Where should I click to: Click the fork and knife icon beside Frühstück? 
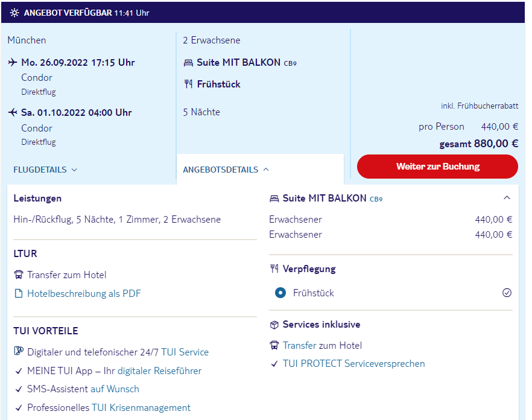pos(188,84)
